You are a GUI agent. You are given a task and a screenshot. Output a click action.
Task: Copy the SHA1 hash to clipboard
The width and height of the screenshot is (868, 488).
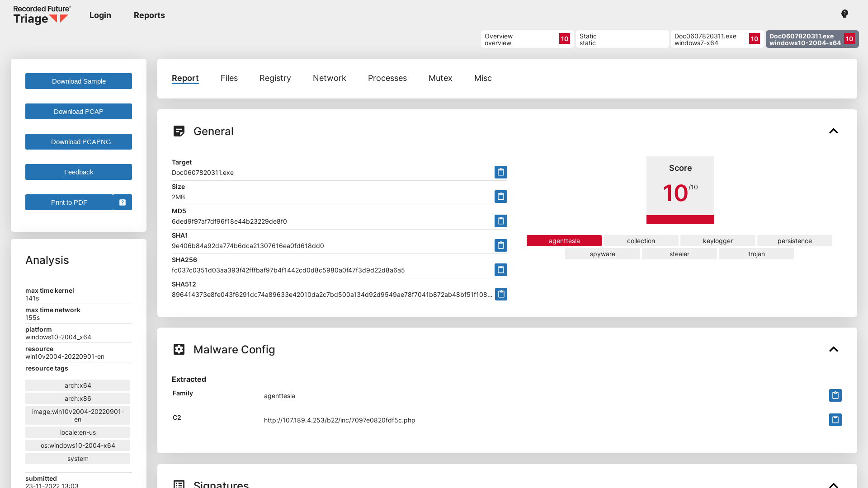[x=500, y=245]
